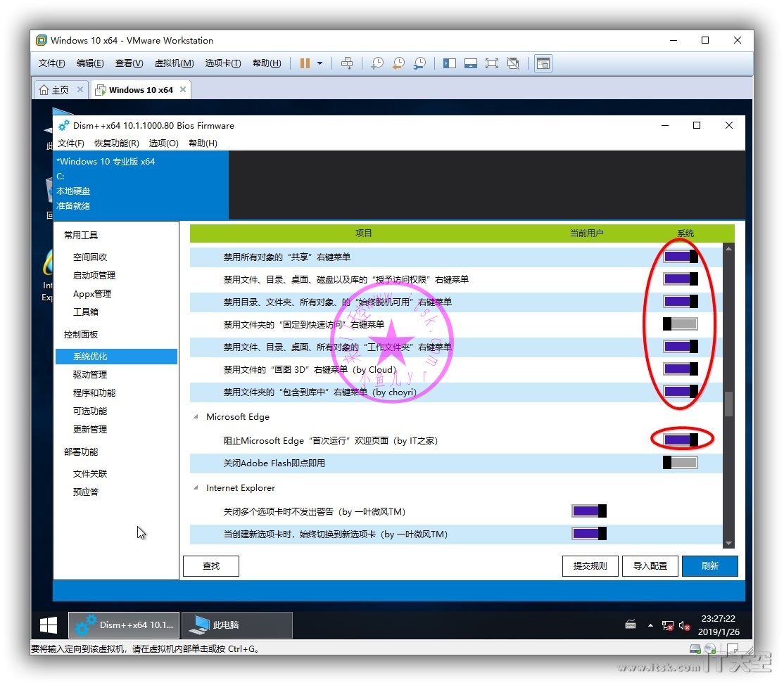The image size is (784, 685).
Task: Refresh the list with 刷新 button
Action: point(710,566)
